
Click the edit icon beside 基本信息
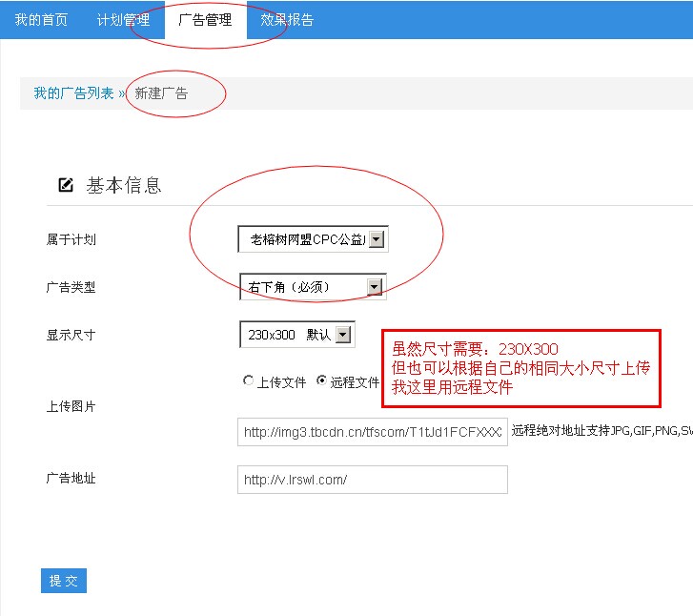pos(66,185)
